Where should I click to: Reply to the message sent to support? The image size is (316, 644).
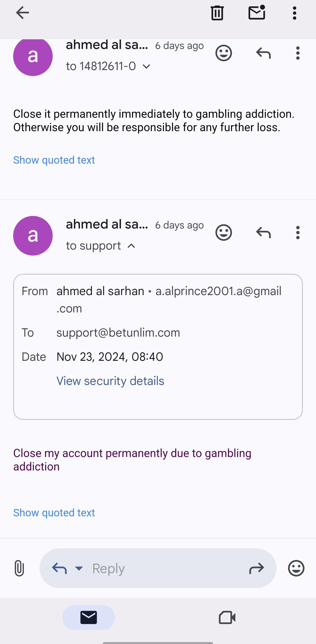(263, 232)
